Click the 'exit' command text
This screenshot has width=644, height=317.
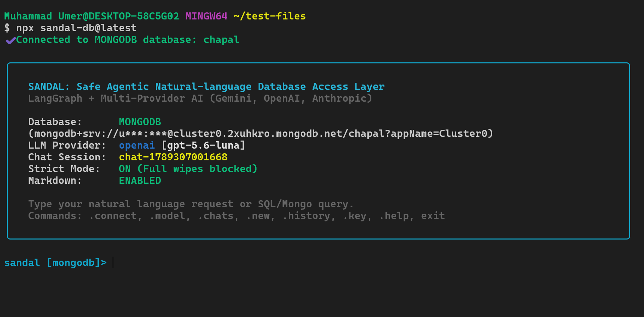[x=433, y=216]
